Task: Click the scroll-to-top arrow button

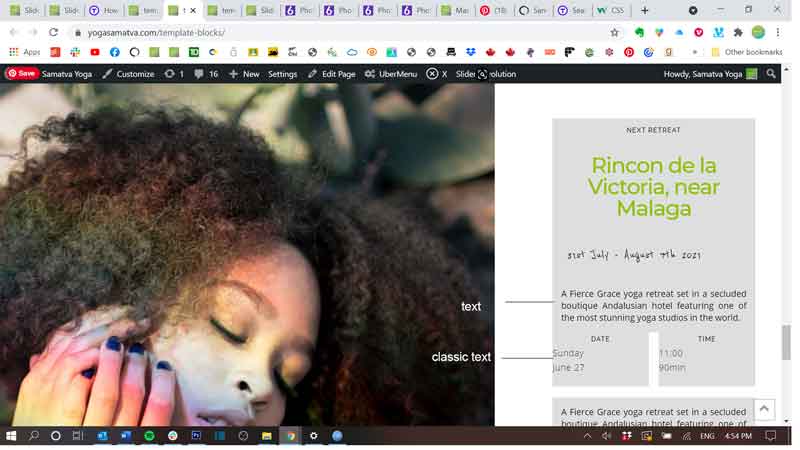Action: (764, 409)
